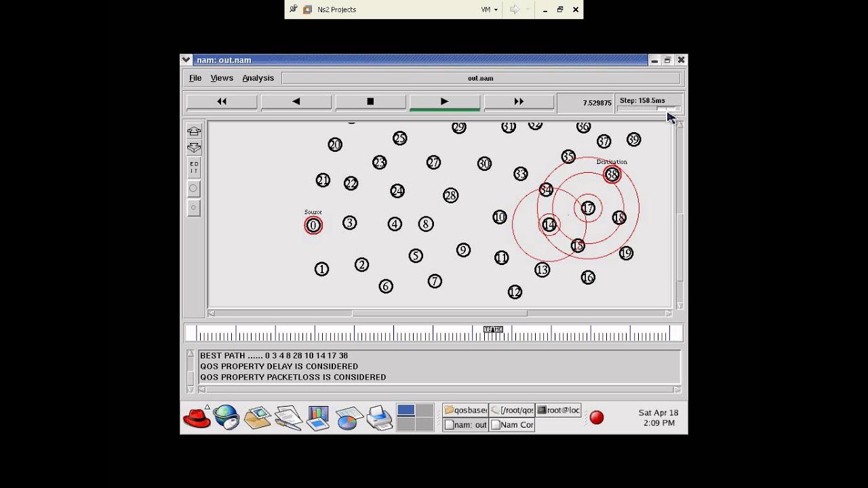Click the rewind playback button
The image size is (868, 488).
pyautogui.click(x=222, y=102)
